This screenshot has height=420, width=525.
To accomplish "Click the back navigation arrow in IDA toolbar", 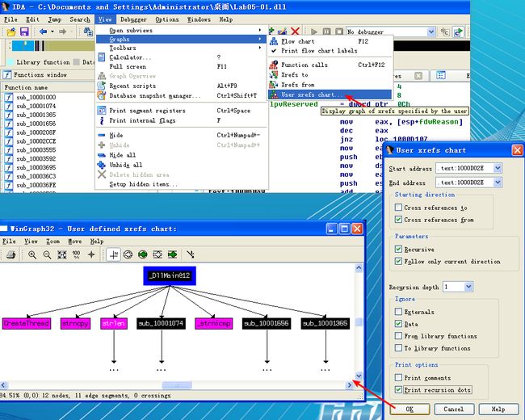I will (43, 31).
